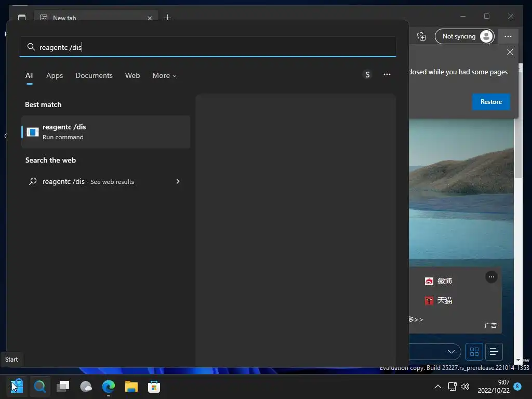The height and width of the screenshot is (399, 532).
Task: Open the notification badge showing 8
Action: (517, 387)
